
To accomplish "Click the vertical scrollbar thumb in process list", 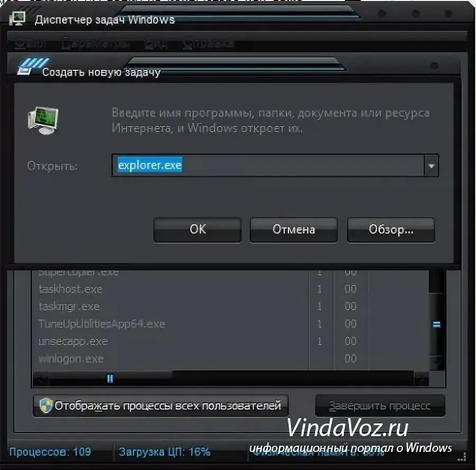I will pyautogui.click(x=436, y=324).
